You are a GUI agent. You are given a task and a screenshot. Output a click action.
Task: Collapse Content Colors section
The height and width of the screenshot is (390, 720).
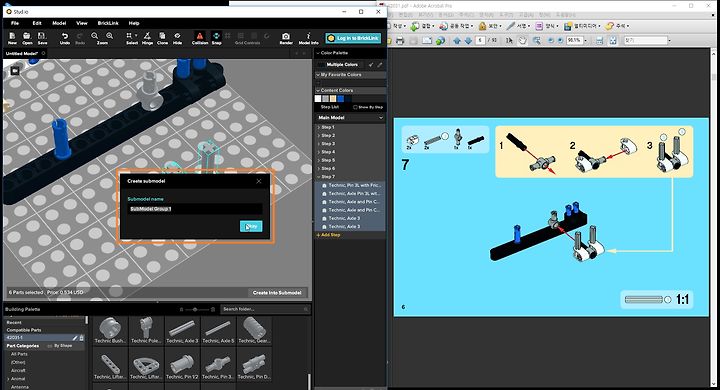coord(318,90)
